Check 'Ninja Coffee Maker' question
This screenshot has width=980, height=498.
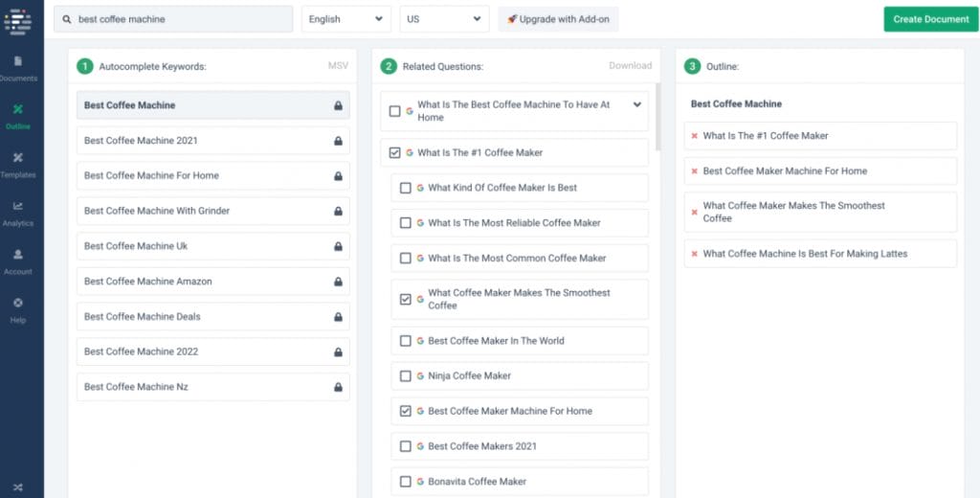pos(406,376)
